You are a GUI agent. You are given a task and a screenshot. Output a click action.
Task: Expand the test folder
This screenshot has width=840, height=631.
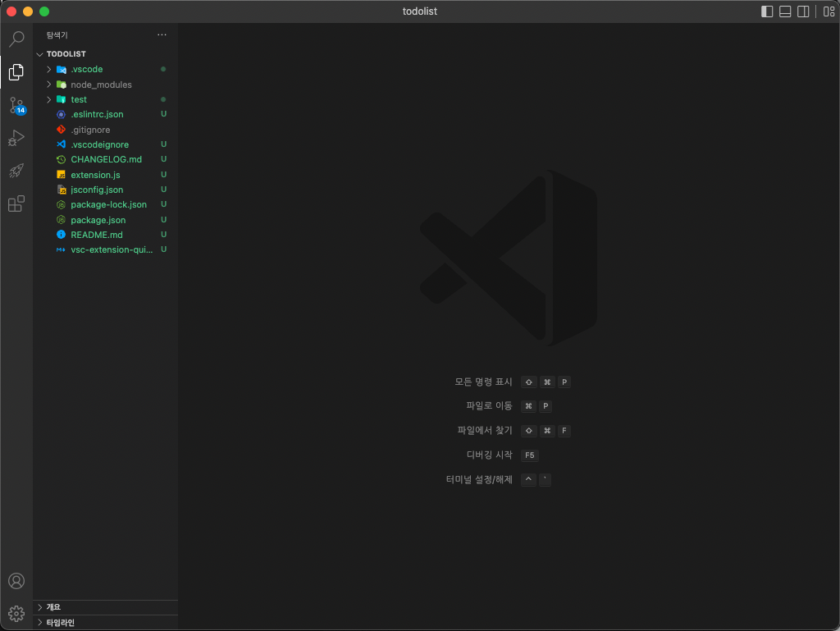click(x=49, y=99)
